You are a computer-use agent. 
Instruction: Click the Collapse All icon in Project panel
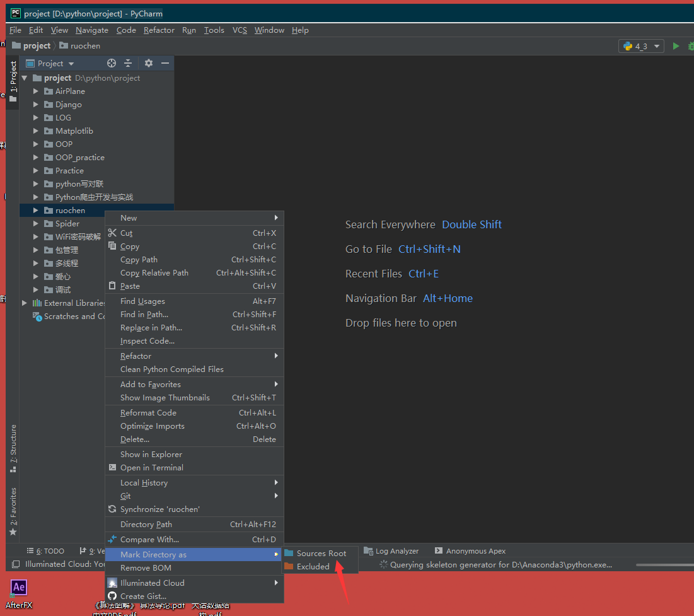[x=128, y=63]
